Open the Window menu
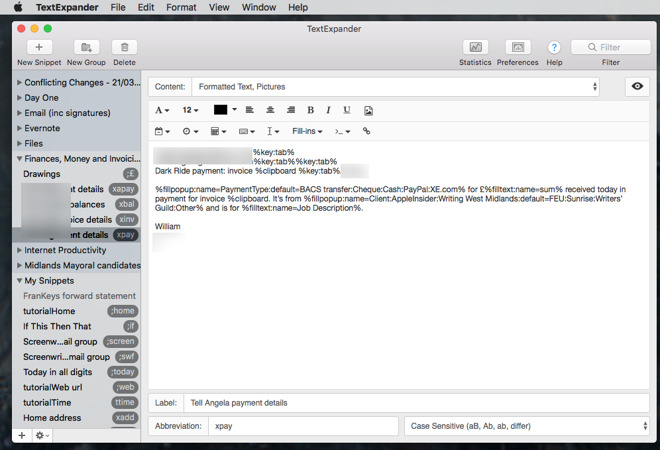The height and width of the screenshot is (450, 660). click(x=259, y=8)
